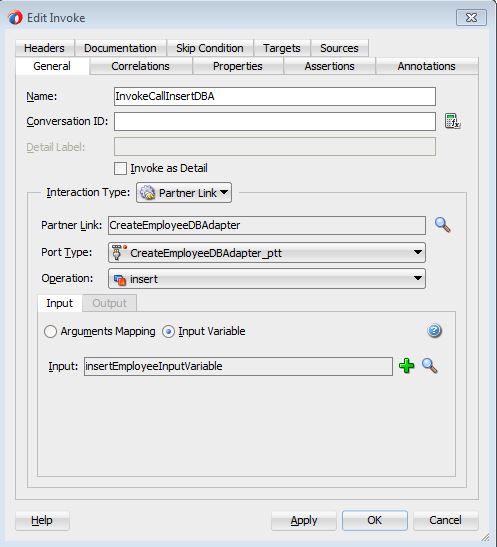497x547 pixels.
Task: Confirm with OK button
Action: pyautogui.click(x=375, y=520)
